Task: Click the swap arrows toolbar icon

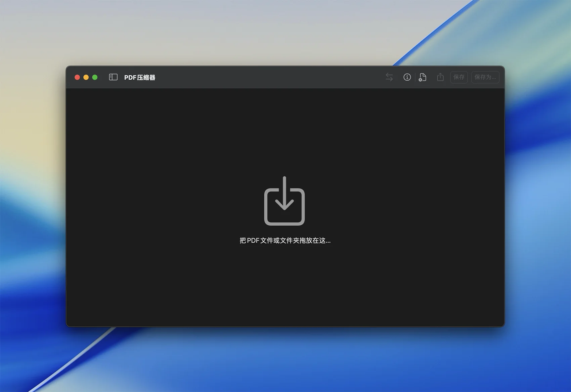Action: pyautogui.click(x=389, y=77)
